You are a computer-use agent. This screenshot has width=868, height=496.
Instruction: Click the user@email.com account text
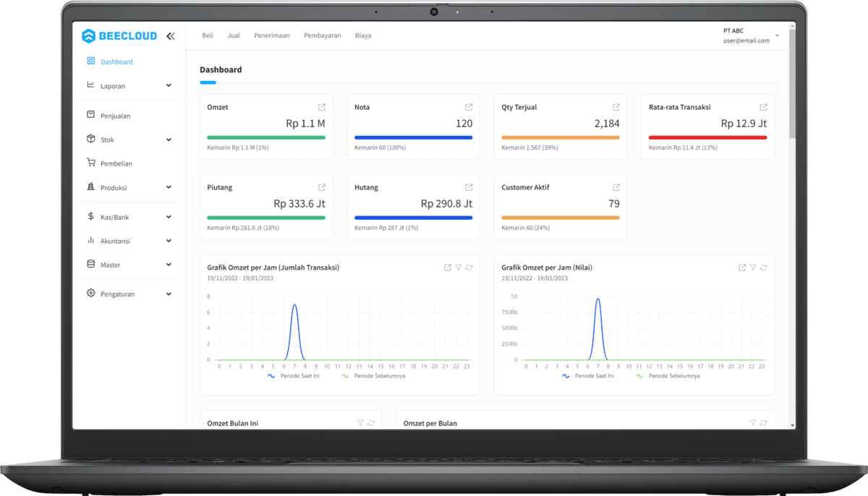tap(746, 41)
